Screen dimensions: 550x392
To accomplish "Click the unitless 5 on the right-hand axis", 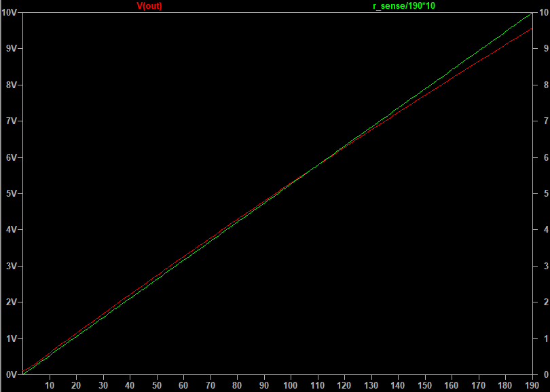I will [x=546, y=194].
